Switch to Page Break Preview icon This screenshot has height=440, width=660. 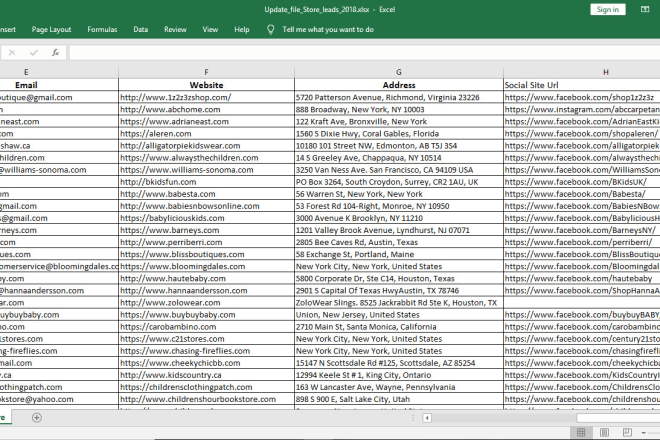pos(627,432)
